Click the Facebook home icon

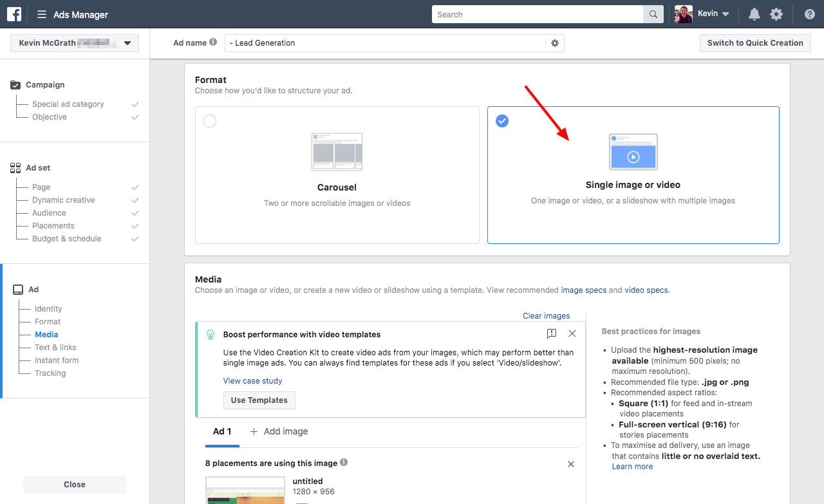point(14,14)
